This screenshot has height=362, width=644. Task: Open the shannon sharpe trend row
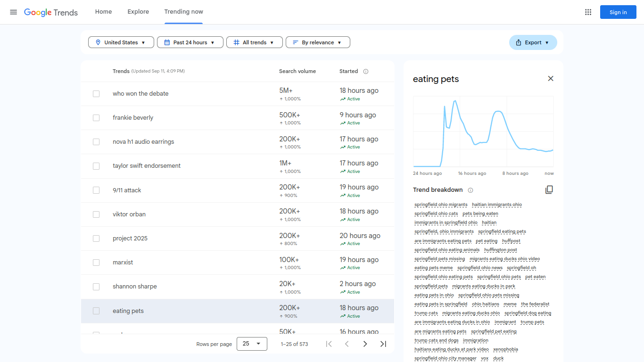coord(238,287)
